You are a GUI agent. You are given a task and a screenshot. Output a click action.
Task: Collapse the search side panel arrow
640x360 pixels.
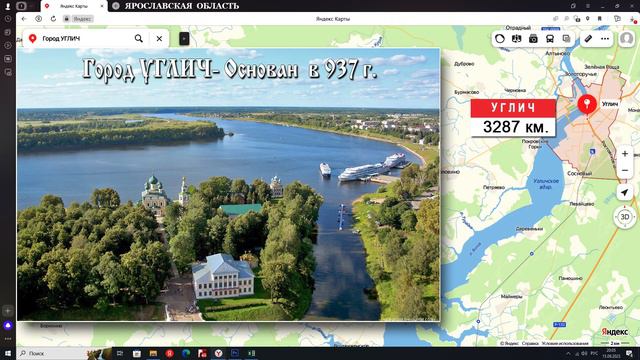click(x=184, y=38)
